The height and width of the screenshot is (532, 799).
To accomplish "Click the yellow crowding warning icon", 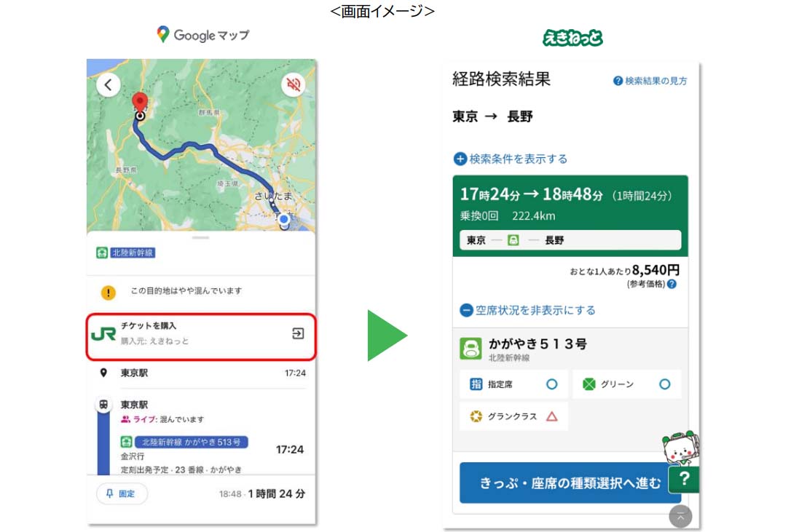I will 109,293.
